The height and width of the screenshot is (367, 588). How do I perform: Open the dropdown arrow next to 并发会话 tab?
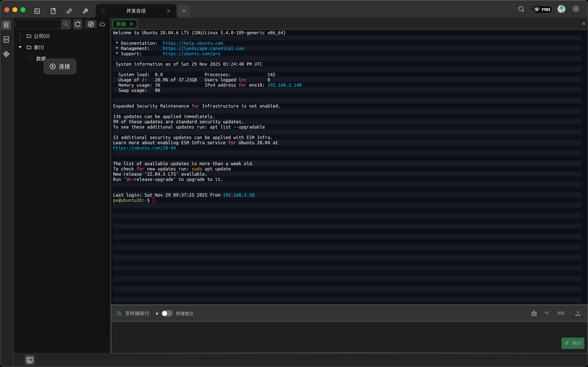[x=184, y=11]
